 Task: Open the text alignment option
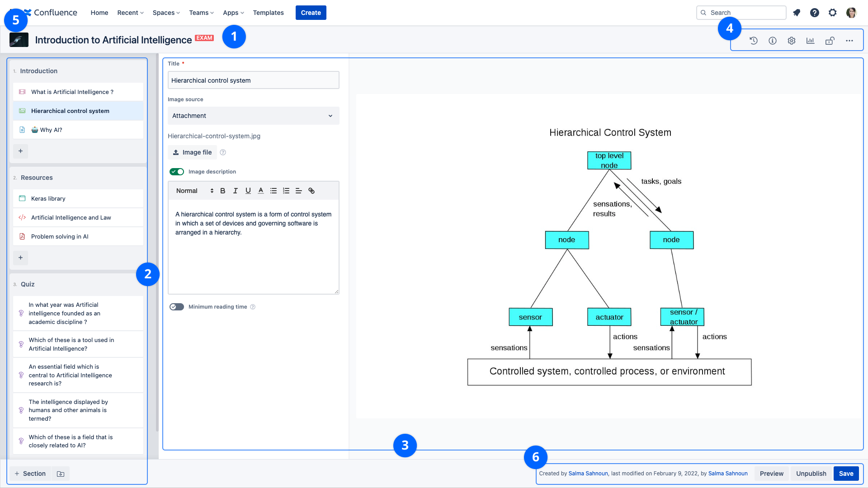click(x=299, y=191)
